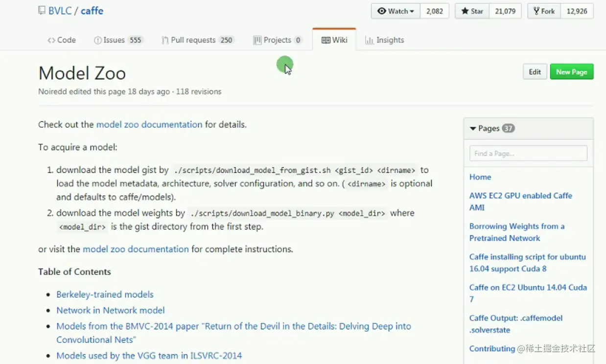Screen dimensions: 606x364
Task: Click the repository book icon beside BVLC
Action: pos(42,10)
